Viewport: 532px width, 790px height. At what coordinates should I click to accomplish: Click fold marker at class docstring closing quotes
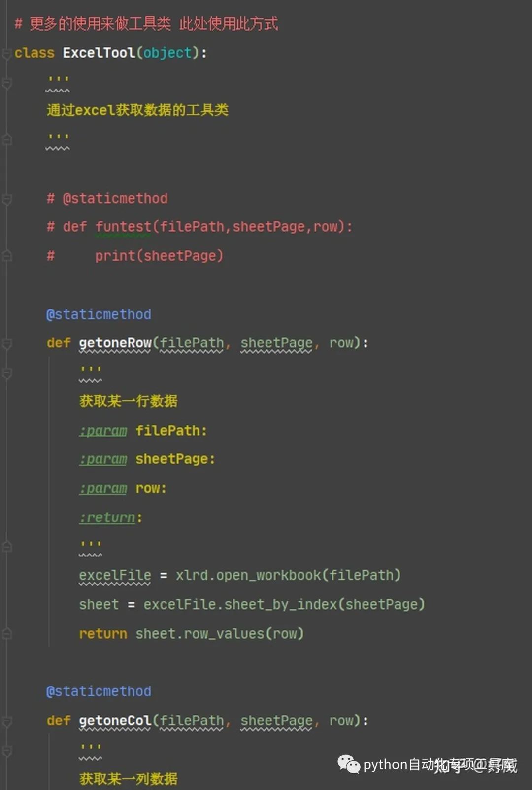point(7,140)
